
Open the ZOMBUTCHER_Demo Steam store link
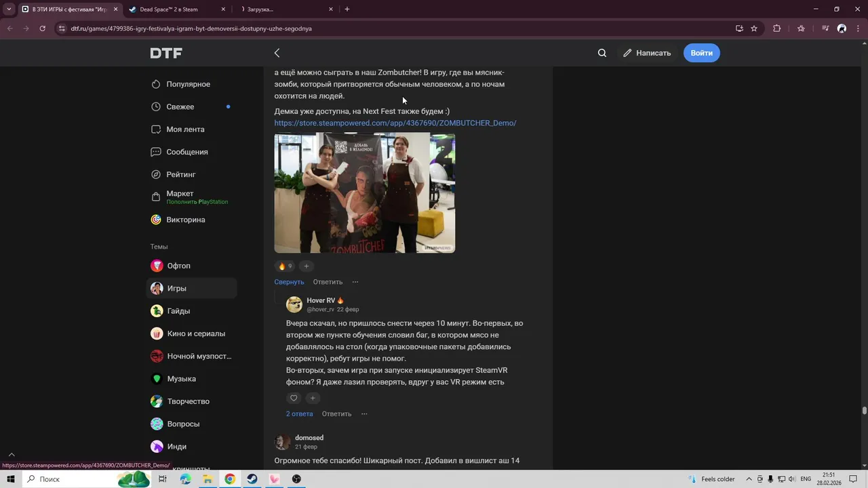tap(395, 123)
